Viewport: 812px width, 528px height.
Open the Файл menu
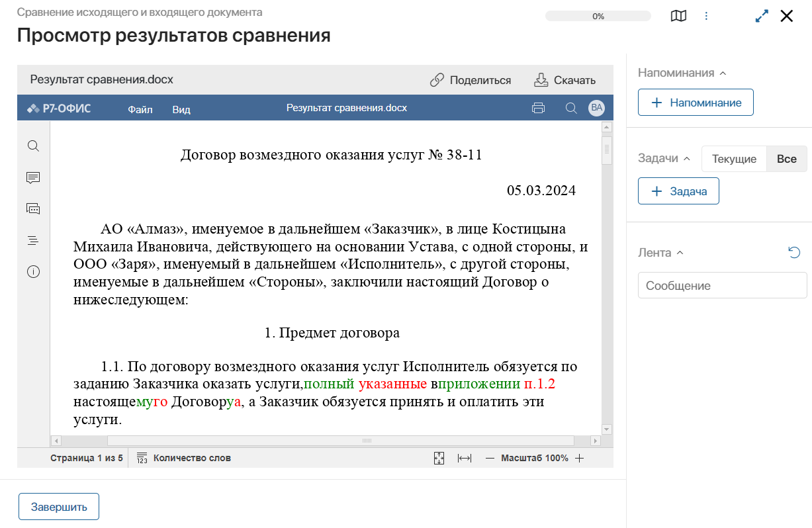140,110
